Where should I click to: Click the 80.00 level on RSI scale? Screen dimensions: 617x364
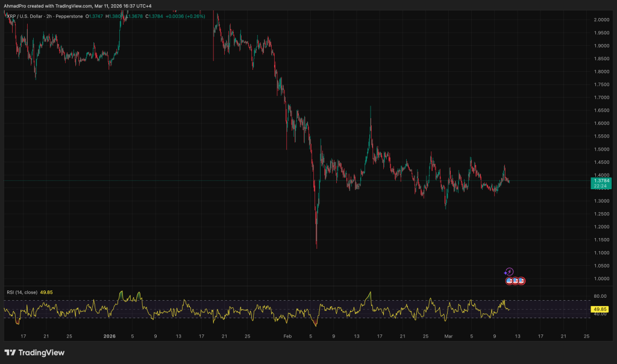point(598,297)
